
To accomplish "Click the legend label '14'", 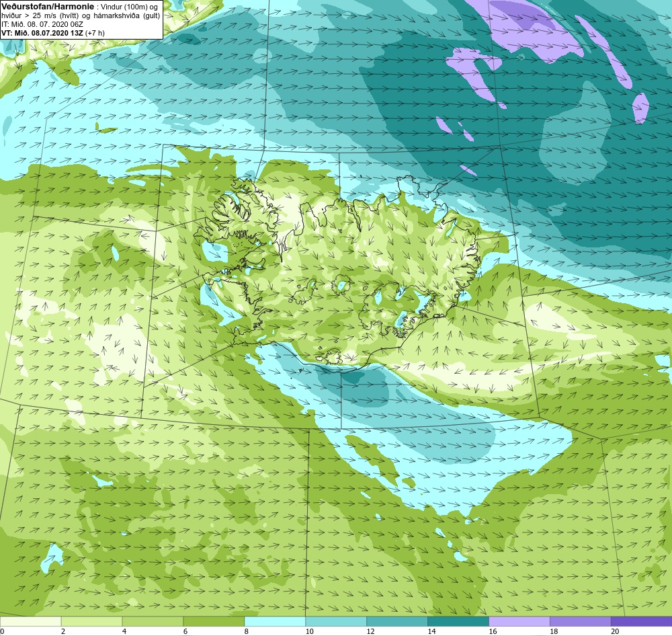I will [x=431, y=631].
